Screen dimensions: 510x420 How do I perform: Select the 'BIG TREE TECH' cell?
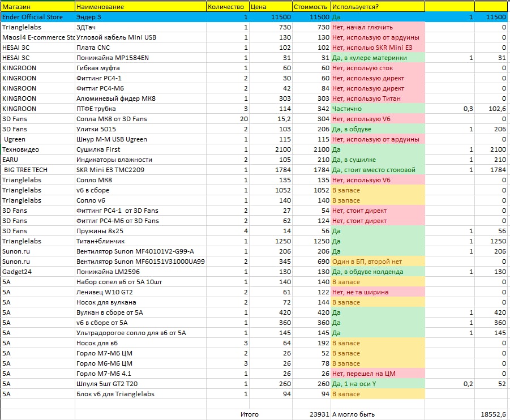tap(38, 170)
